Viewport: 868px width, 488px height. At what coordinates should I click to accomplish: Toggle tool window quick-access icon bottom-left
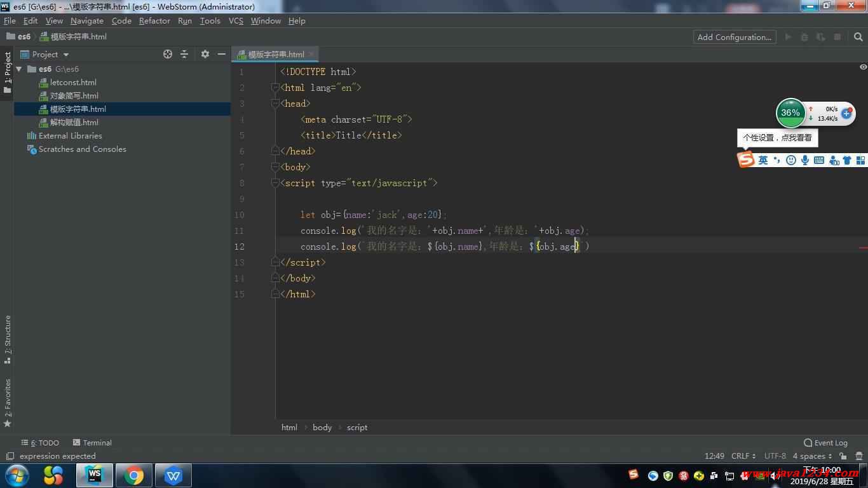coord(10,456)
